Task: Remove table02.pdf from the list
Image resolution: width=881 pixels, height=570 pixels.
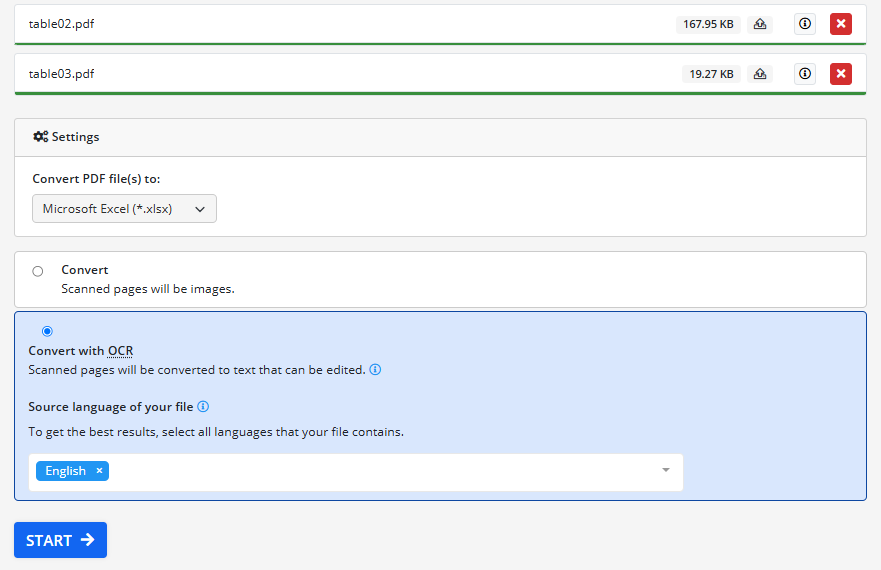Action: pyautogui.click(x=841, y=24)
